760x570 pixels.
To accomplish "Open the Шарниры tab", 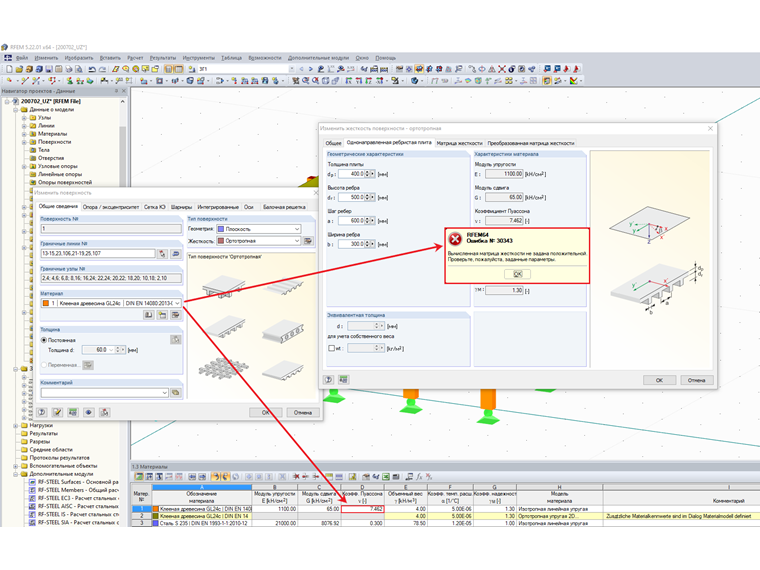I will [181, 207].
